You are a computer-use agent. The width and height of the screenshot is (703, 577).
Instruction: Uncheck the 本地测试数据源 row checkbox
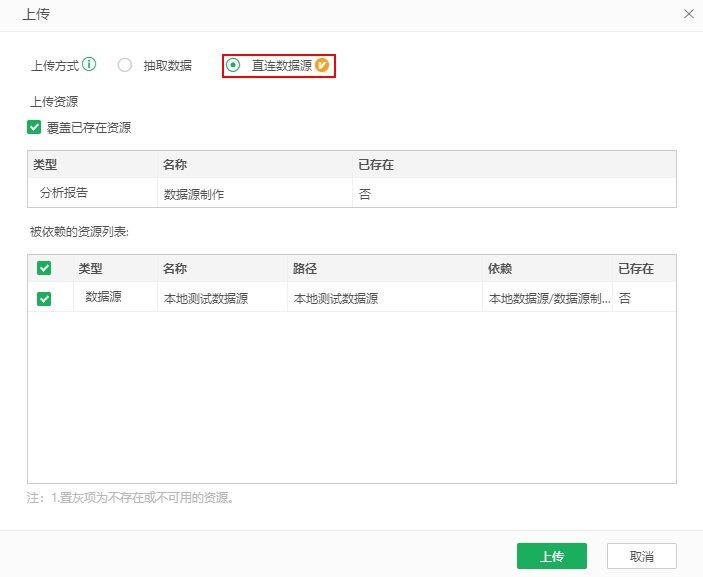pyautogui.click(x=44, y=298)
